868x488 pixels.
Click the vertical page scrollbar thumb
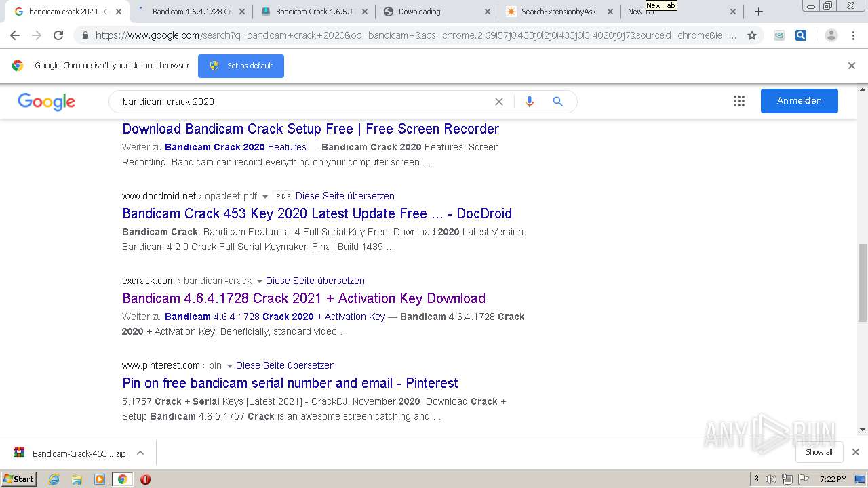(x=863, y=283)
